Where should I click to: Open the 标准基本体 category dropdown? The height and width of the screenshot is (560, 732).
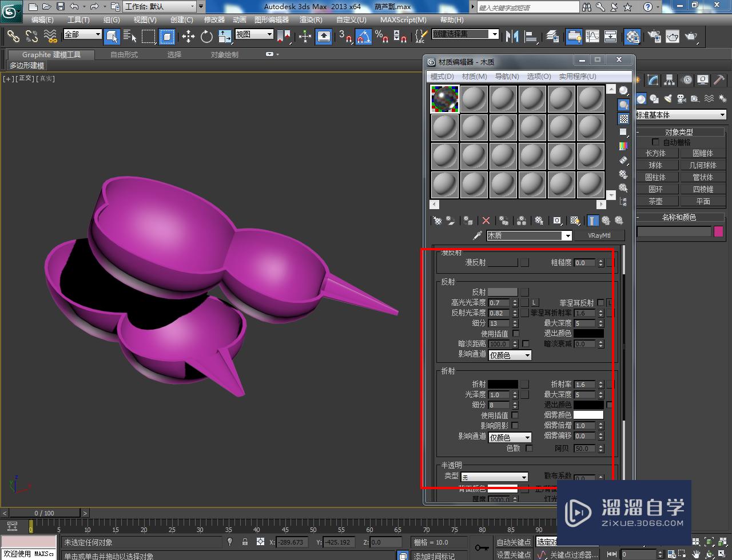pos(681,115)
